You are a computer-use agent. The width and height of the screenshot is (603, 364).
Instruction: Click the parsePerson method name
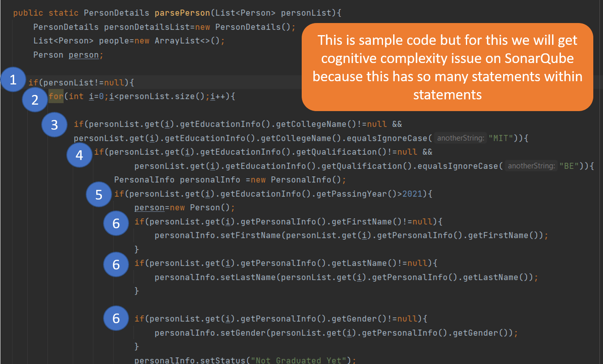[x=182, y=13]
